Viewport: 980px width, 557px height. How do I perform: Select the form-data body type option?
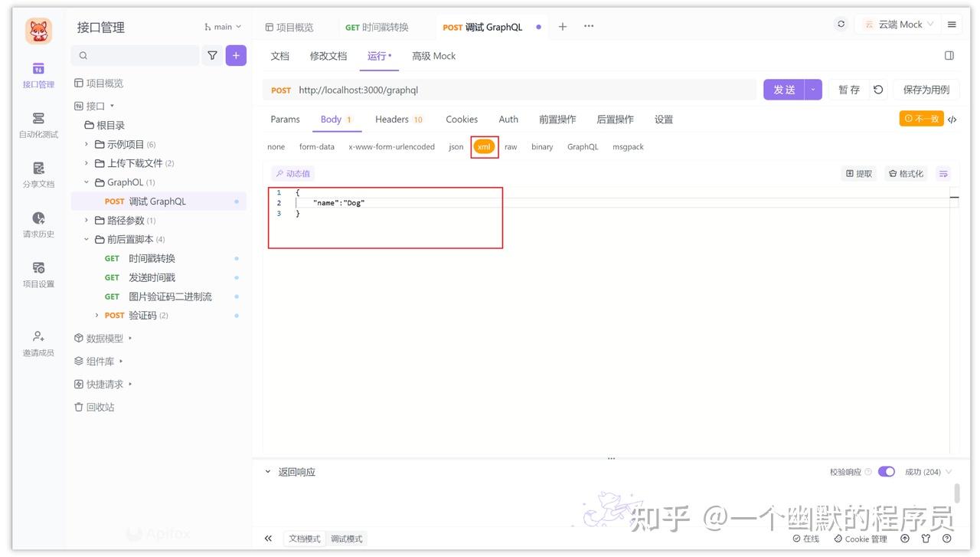pyautogui.click(x=316, y=146)
